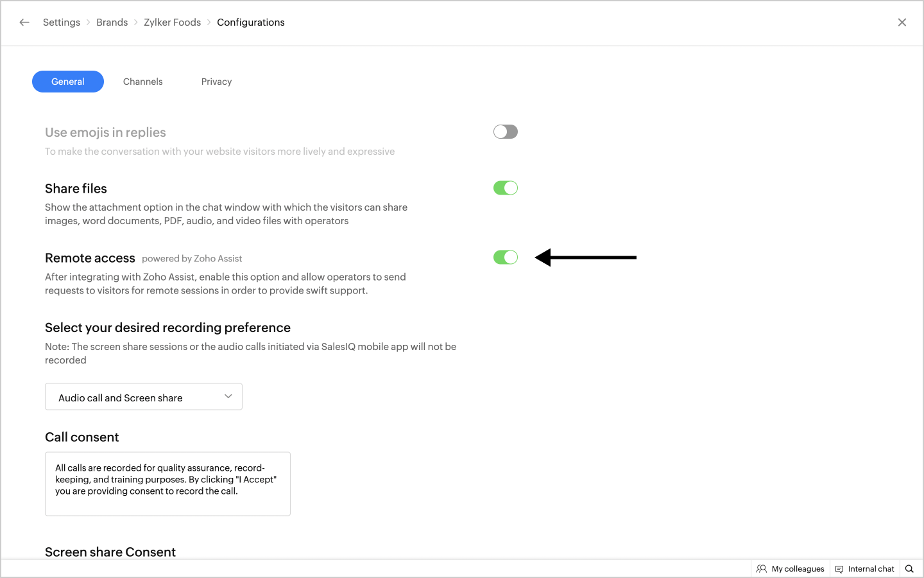Toggle the Use emojis in replies switch

tap(505, 132)
